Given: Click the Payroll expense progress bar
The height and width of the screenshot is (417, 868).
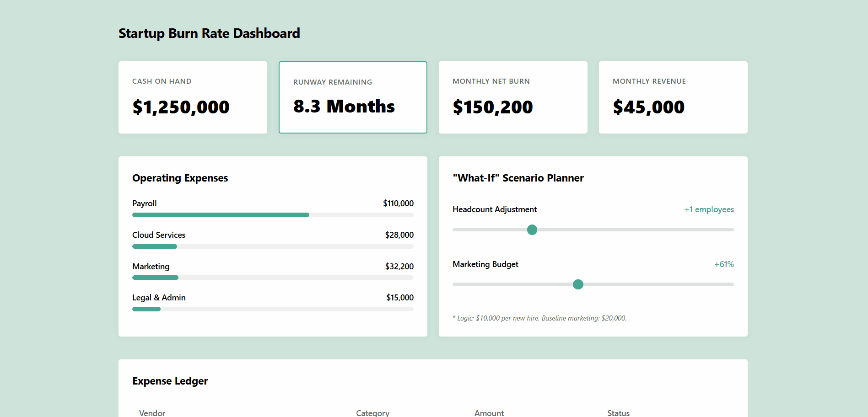Looking at the screenshot, I should 273,215.
